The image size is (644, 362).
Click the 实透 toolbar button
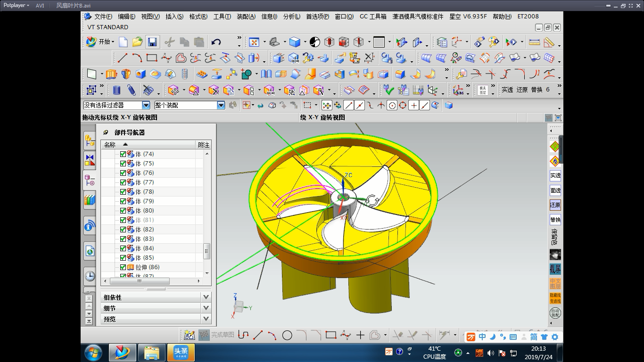tap(507, 90)
